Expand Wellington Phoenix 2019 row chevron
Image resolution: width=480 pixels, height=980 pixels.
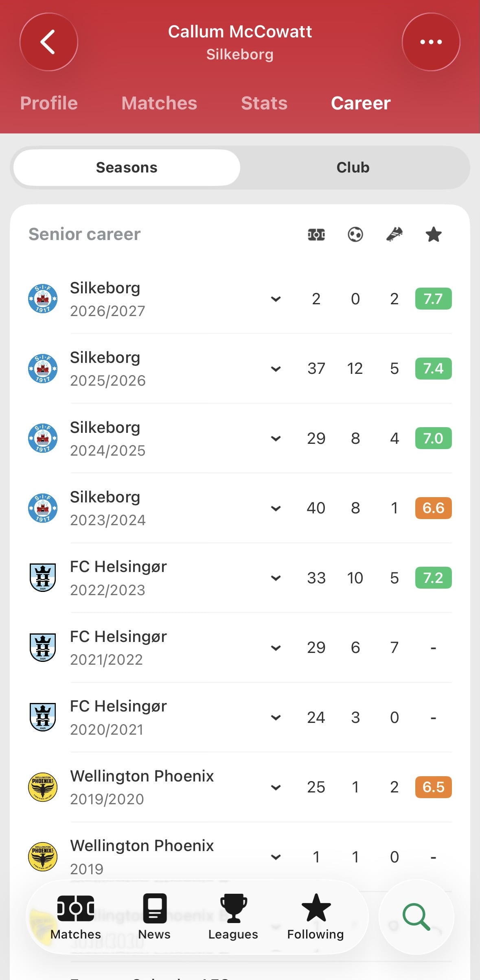(x=276, y=857)
